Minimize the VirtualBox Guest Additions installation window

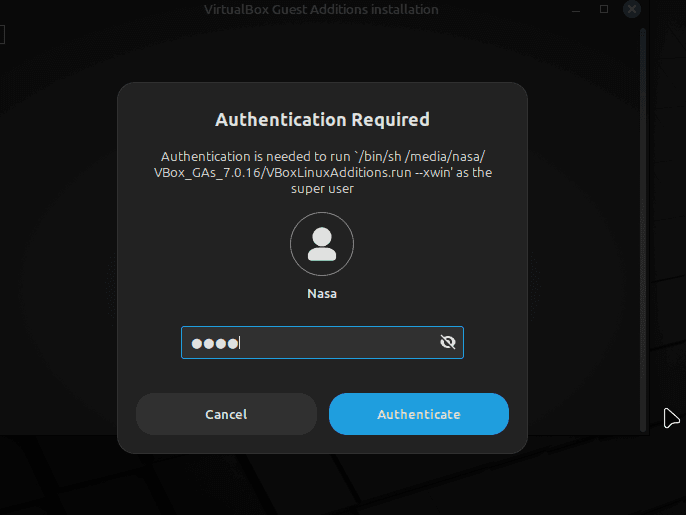coord(576,10)
